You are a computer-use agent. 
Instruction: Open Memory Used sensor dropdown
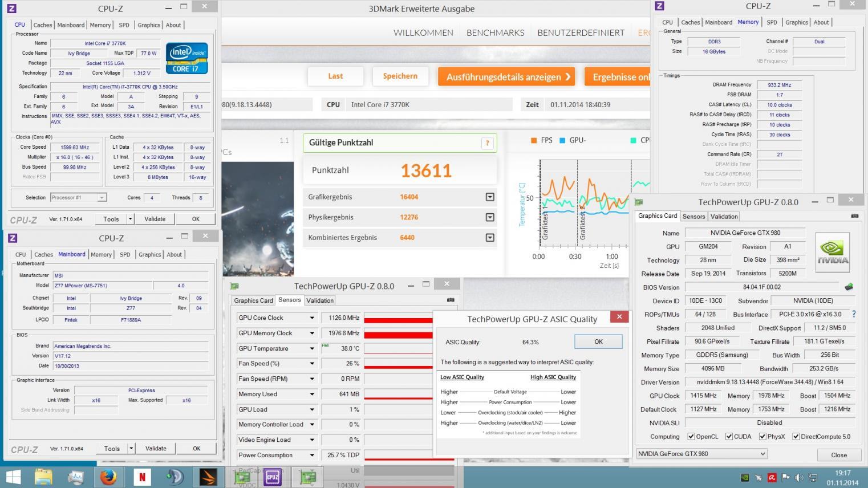point(312,395)
